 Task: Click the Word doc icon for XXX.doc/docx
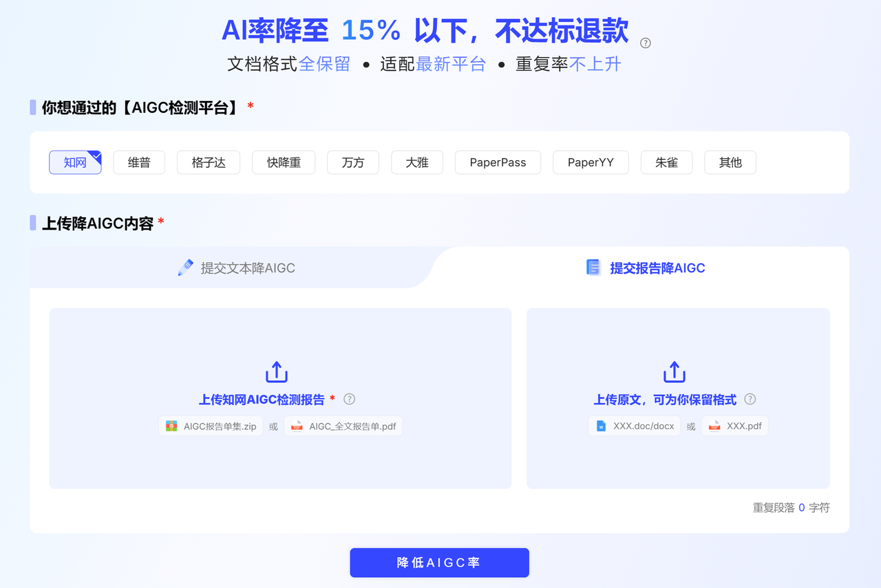pyautogui.click(x=601, y=426)
